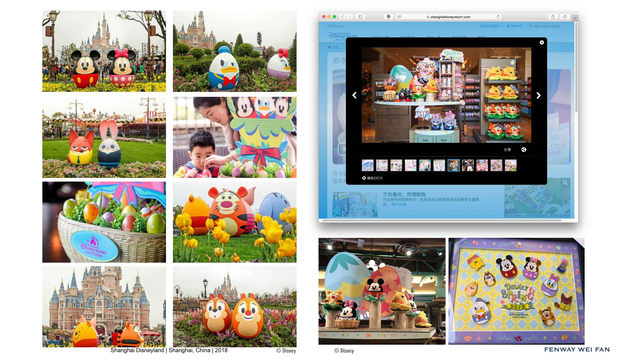This screenshot has height=364, width=627.
Task: Click the 分享 label in the lightbox
Action: pos(507,150)
